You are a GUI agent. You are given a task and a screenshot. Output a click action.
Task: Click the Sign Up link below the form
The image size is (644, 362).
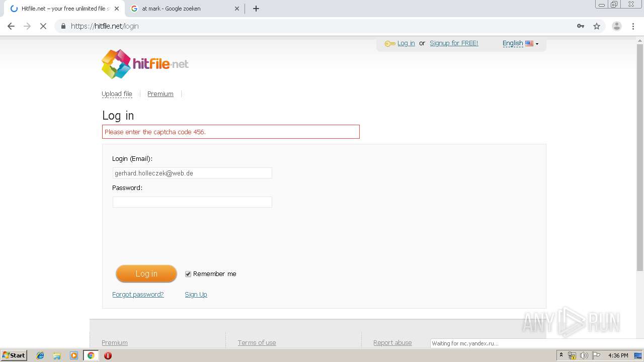(x=196, y=295)
